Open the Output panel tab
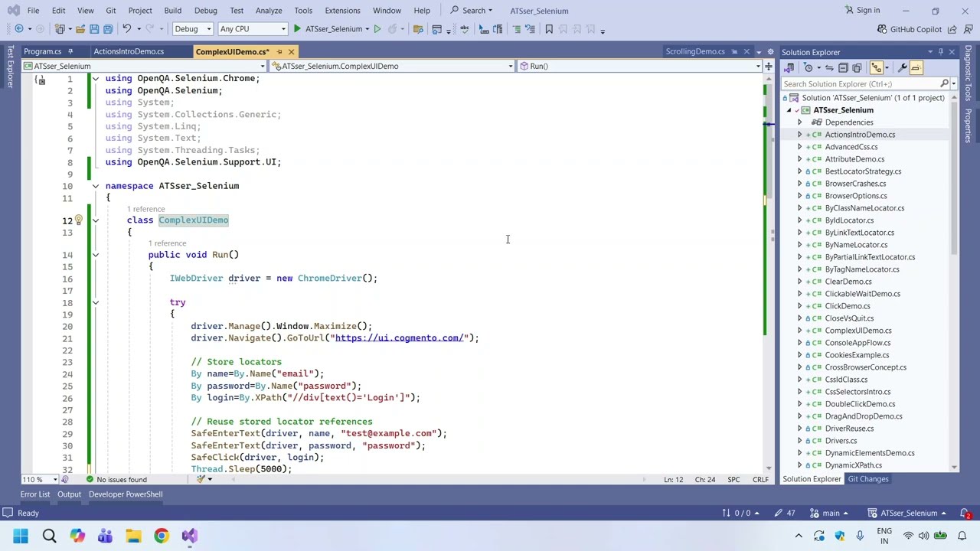This screenshot has width=980, height=551. (69, 494)
